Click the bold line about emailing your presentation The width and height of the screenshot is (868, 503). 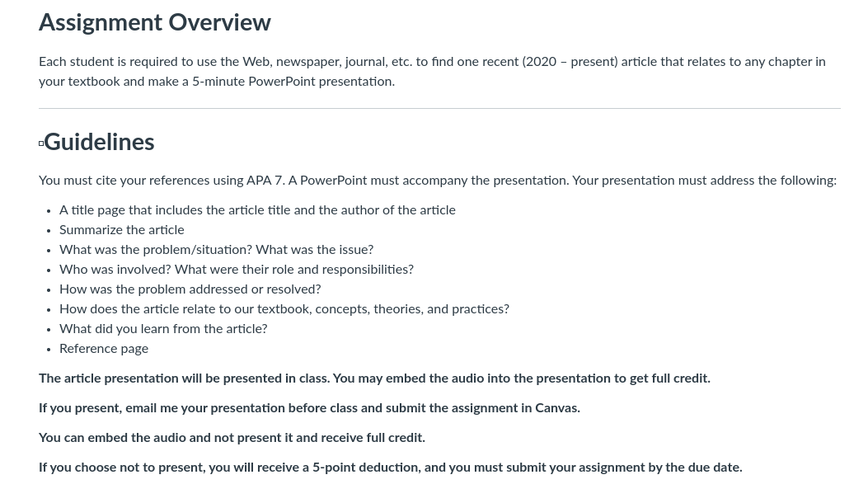[x=309, y=408]
